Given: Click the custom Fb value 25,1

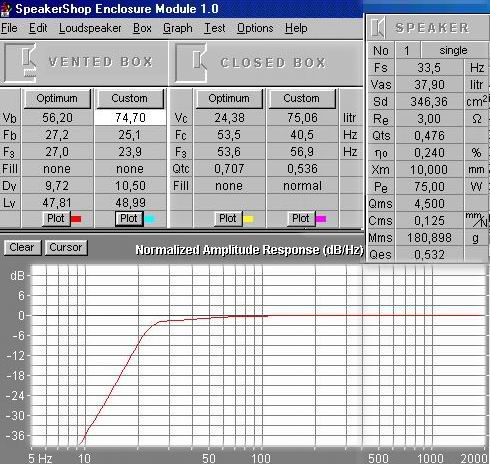Looking at the screenshot, I should pyautogui.click(x=130, y=135).
